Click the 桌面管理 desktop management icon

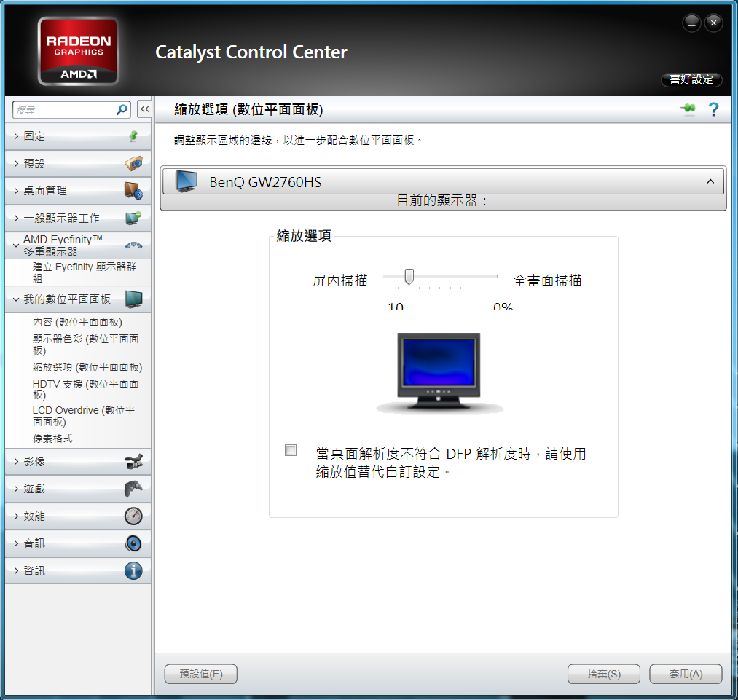point(133,191)
